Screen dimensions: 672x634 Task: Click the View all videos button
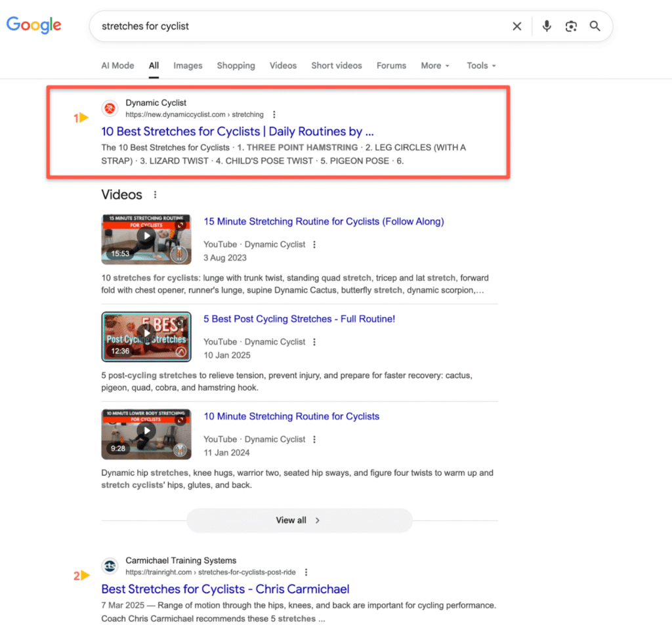click(x=299, y=520)
